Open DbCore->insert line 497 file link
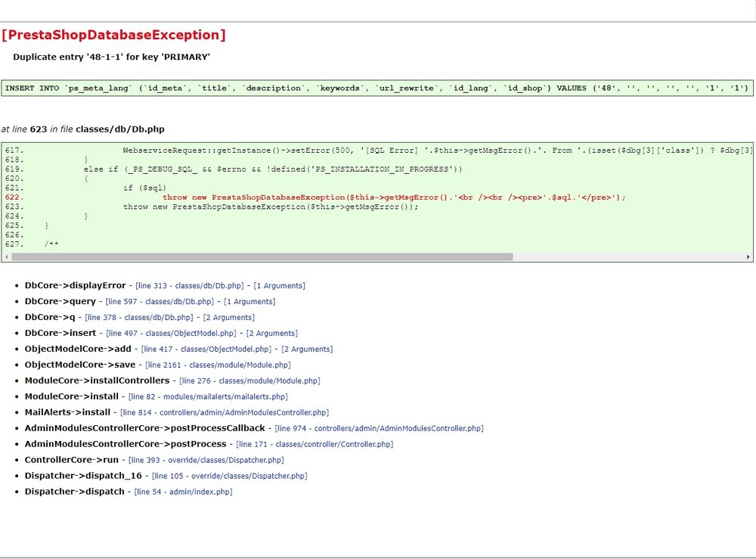This screenshot has height=559, width=756. (171, 334)
